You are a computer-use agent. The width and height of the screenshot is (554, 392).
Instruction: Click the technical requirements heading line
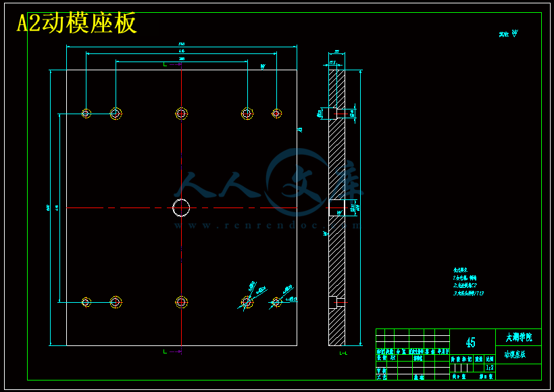click(460, 270)
